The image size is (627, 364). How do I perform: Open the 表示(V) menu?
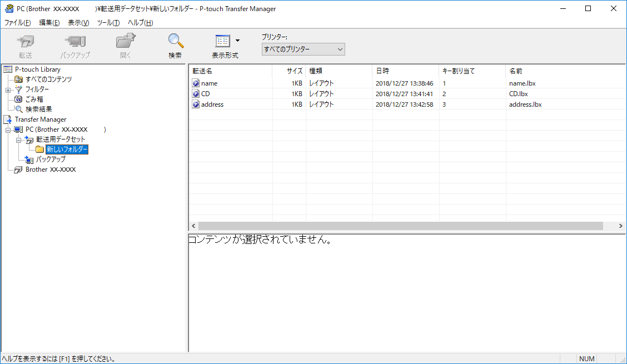(78, 23)
